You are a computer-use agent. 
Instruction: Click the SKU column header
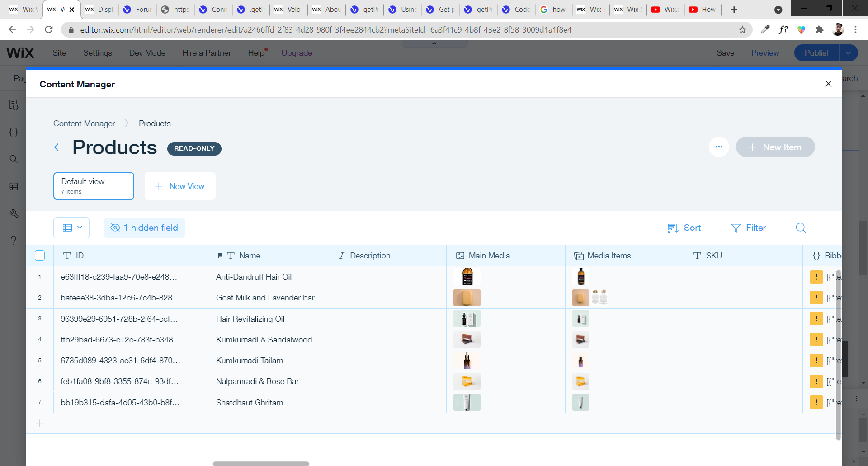(743, 256)
